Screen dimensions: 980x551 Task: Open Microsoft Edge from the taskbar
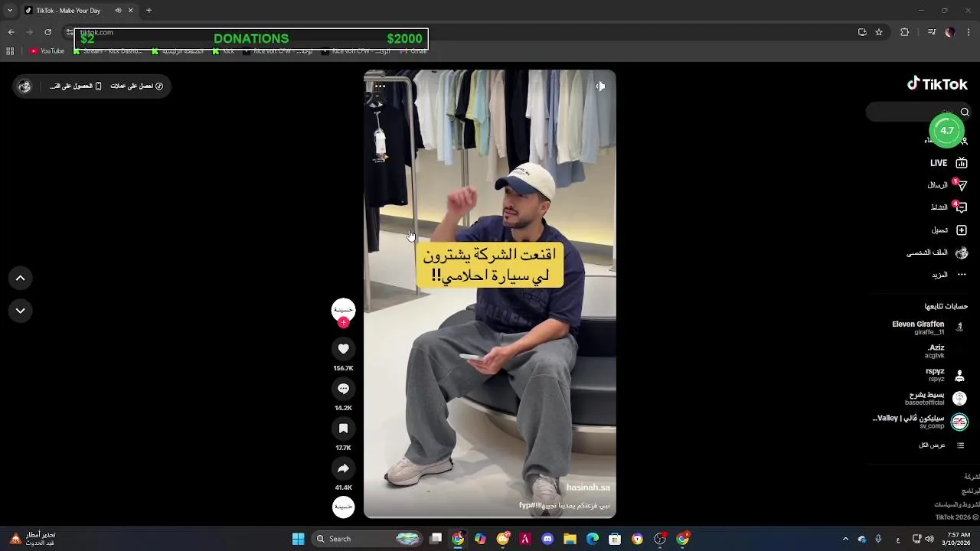pos(593,539)
